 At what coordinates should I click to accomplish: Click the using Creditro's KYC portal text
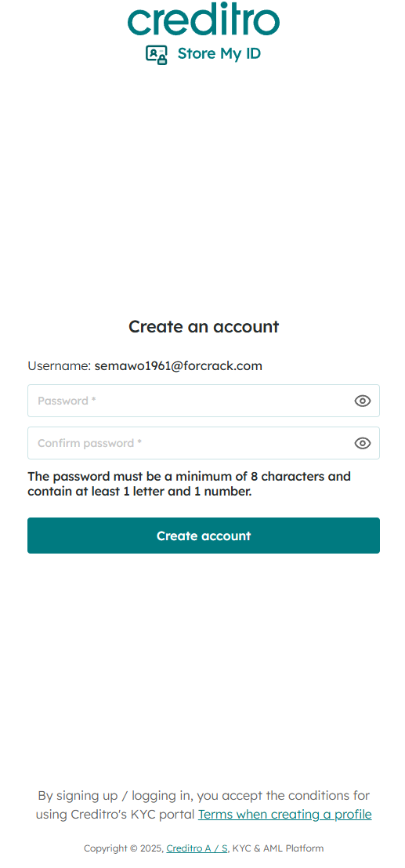point(116,815)
